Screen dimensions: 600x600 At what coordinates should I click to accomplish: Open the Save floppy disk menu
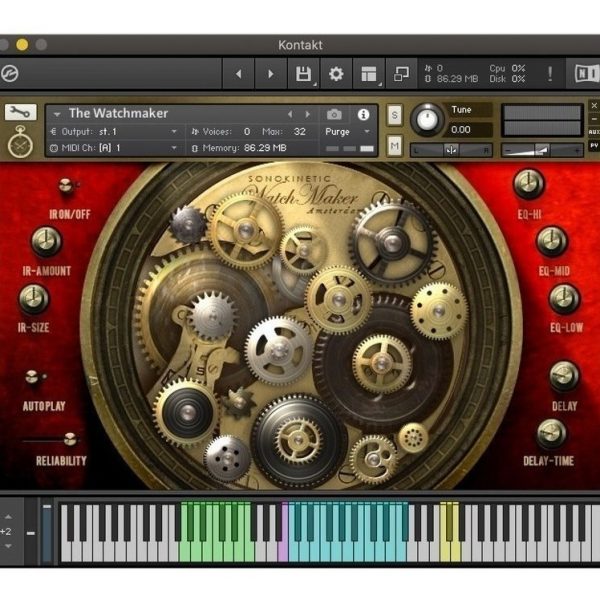click(x=303, y=73)
